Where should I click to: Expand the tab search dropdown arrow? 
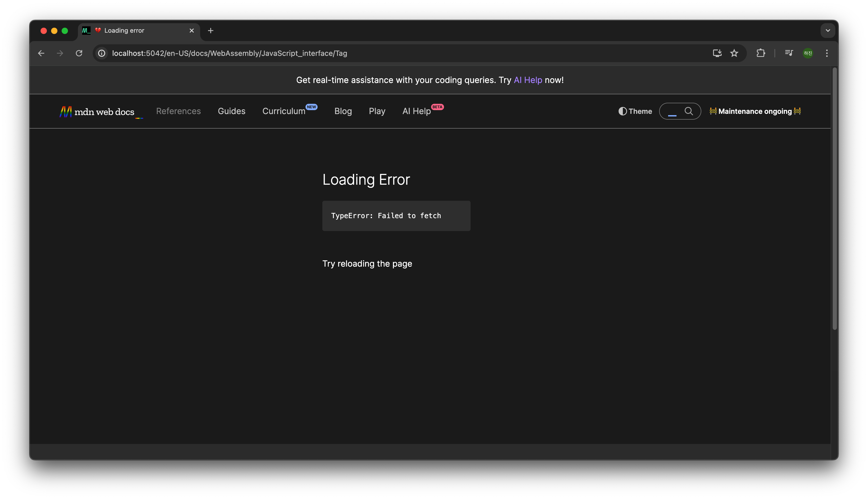coord(828,31)
